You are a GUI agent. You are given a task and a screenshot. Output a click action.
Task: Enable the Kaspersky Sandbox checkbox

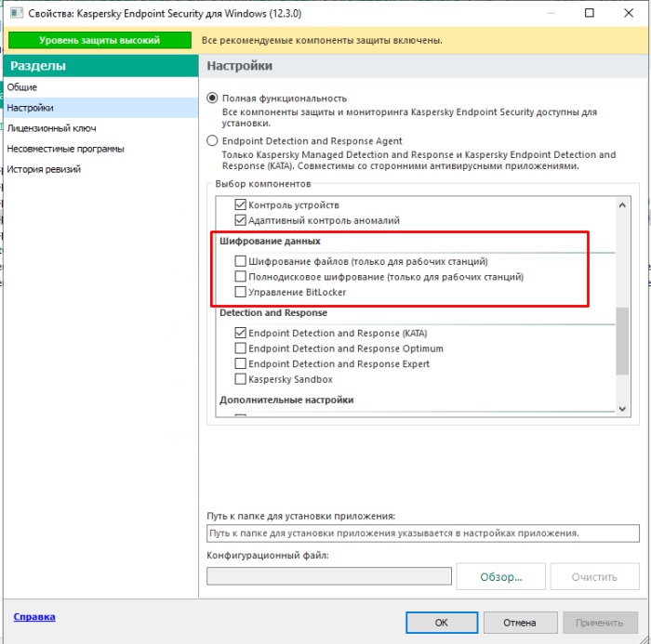click(240, 379)
